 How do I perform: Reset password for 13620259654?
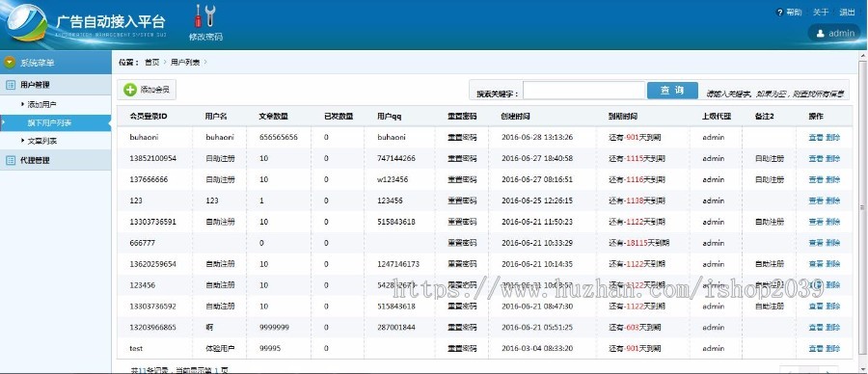[x=462, y=264]
